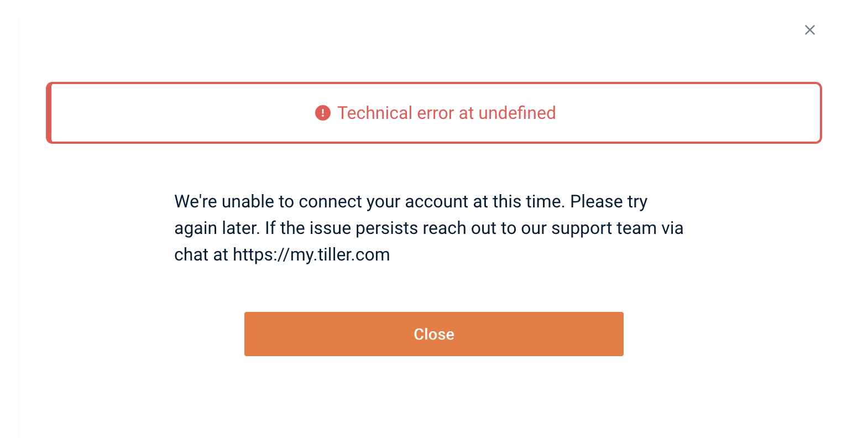Click the 'reach out to our' text
The width and height of the screenshot is (868, 438).
click(x=485, y=228)
